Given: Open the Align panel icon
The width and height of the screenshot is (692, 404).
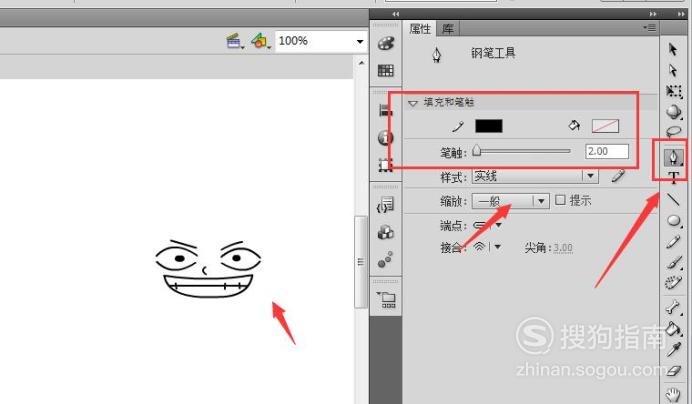Looking at the screenshot, I should pyautogui.click(x=386, y=110).
